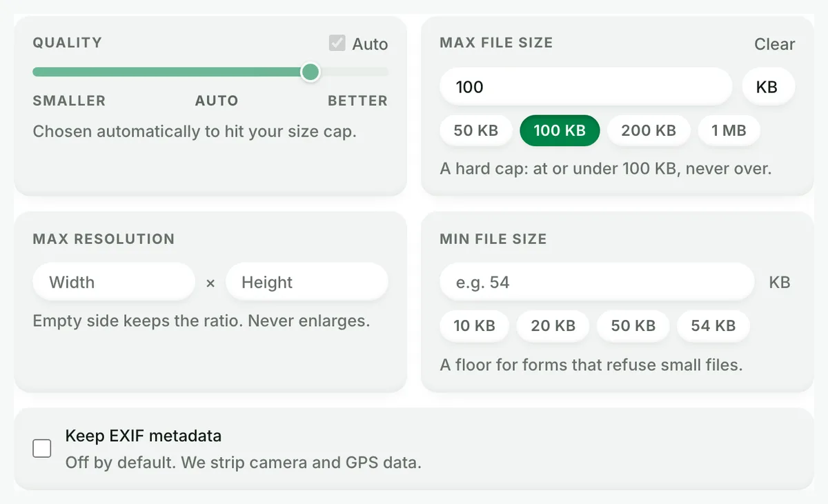Click the min file size input field
This screenshot has height=504, width=828.
point(598,282)
